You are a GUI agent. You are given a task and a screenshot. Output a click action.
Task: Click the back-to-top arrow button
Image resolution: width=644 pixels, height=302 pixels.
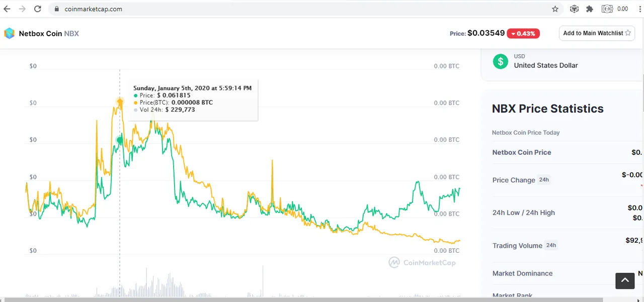click(x=625, y=280)
